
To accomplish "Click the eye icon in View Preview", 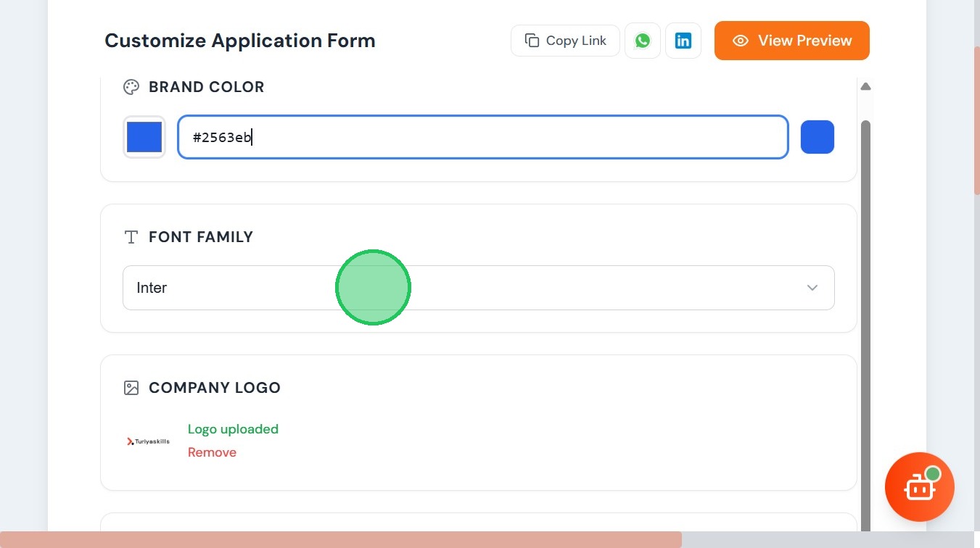I will pos(741,41).
